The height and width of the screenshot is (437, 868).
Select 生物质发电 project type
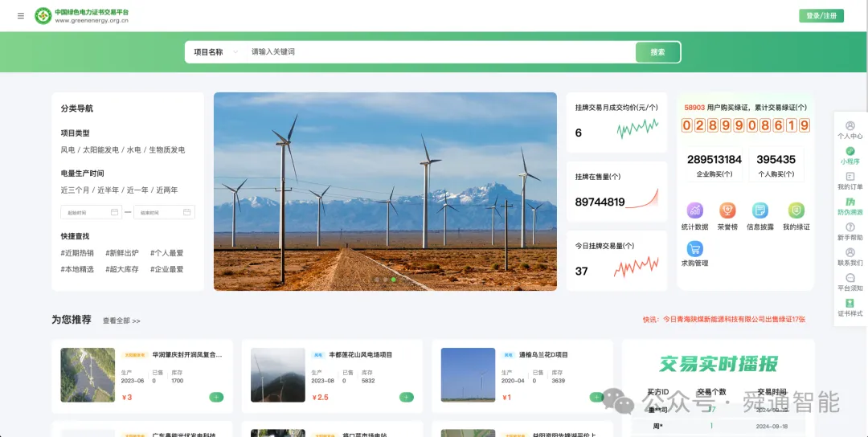pos(166,150)
